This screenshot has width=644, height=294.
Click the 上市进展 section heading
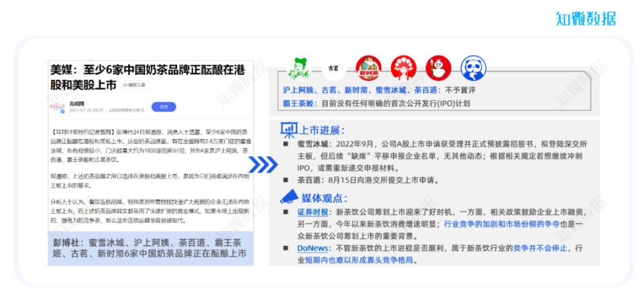click(x=321, y=131)
